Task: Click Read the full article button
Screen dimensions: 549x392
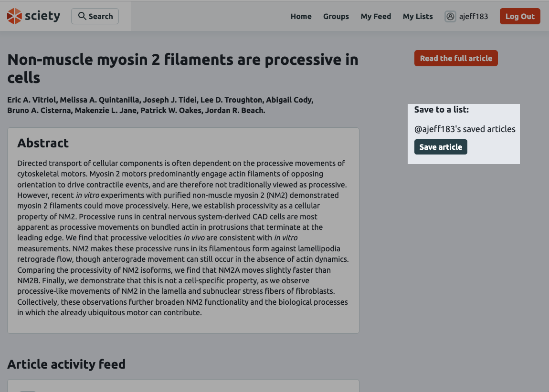Action: (x=456, y=58)
